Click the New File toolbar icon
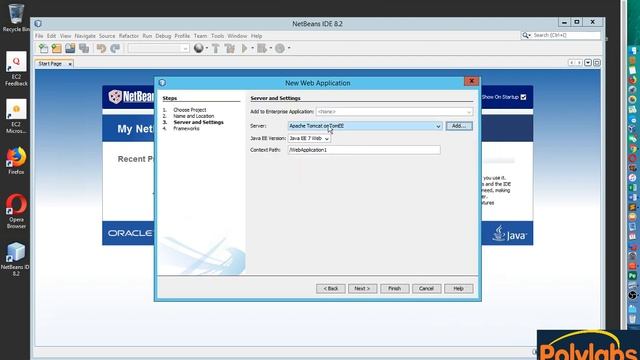640x360 pixels. 43,49
